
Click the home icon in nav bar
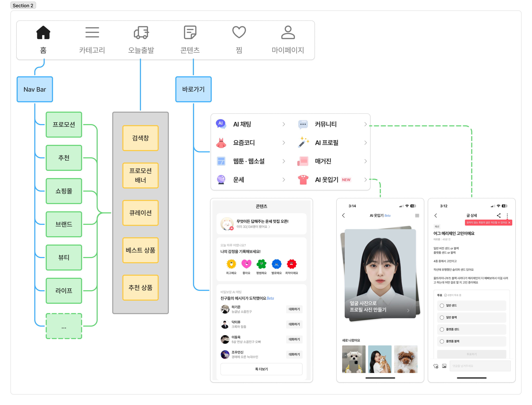[x=43, y=33]
